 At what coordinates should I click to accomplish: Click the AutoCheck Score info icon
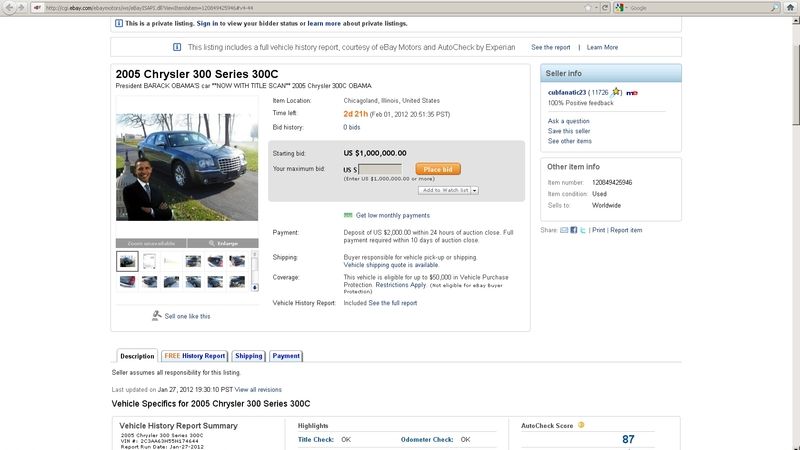581,425
